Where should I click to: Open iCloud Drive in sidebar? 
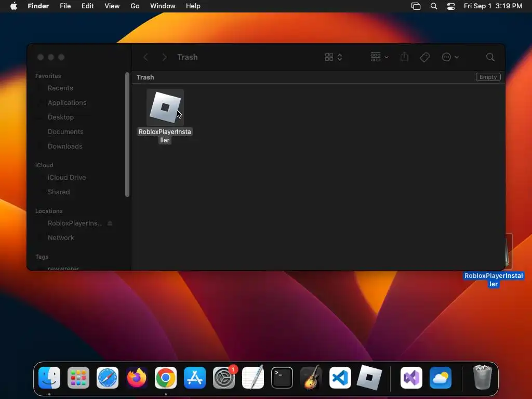tap(66, 178)
